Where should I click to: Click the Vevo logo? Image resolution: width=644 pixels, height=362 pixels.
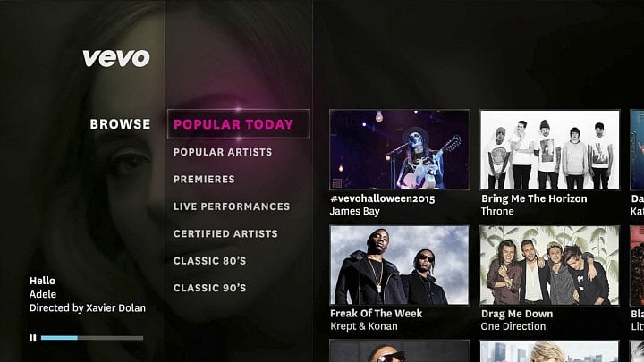point(116,58)
